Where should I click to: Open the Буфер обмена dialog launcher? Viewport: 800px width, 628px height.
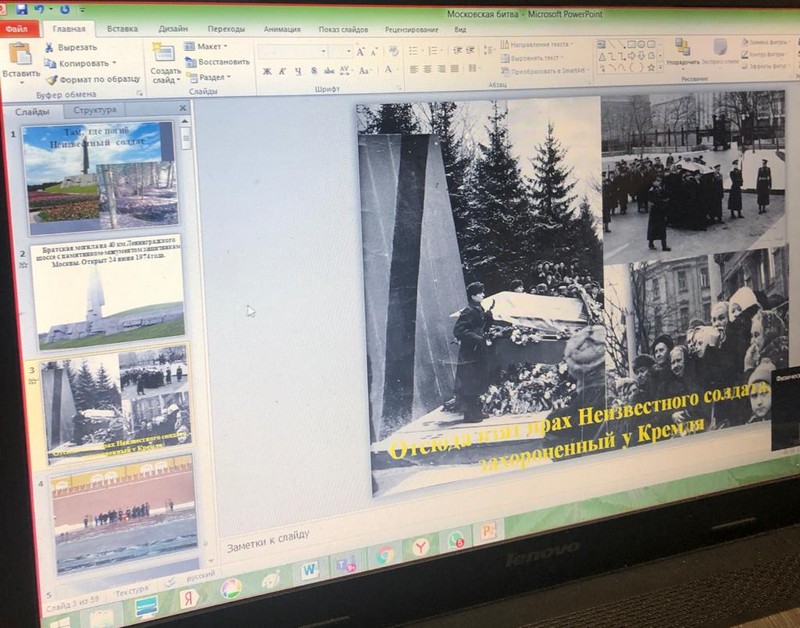tap(139, 94)
